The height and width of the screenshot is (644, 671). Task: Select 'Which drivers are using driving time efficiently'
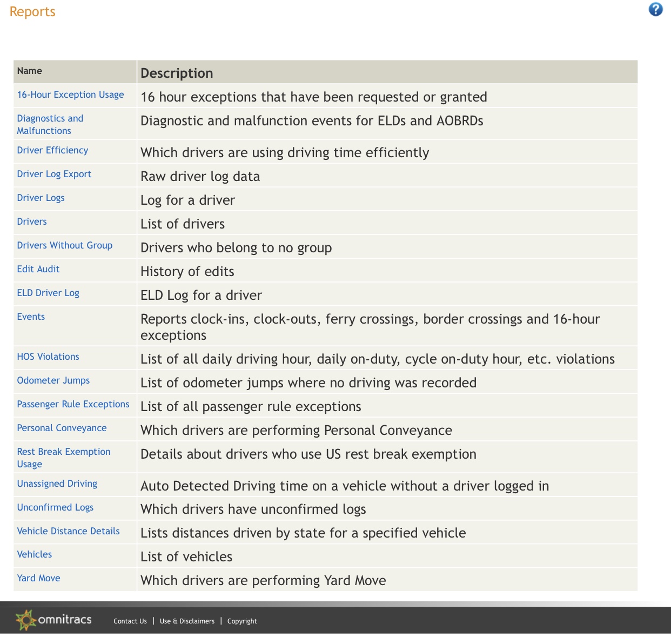click(x=285, y=153)
